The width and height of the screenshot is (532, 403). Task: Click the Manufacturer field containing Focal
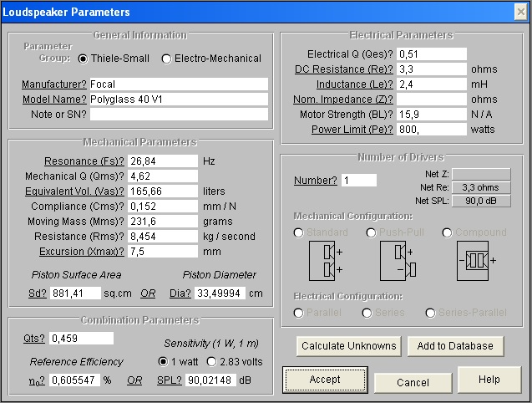(180, 84)
